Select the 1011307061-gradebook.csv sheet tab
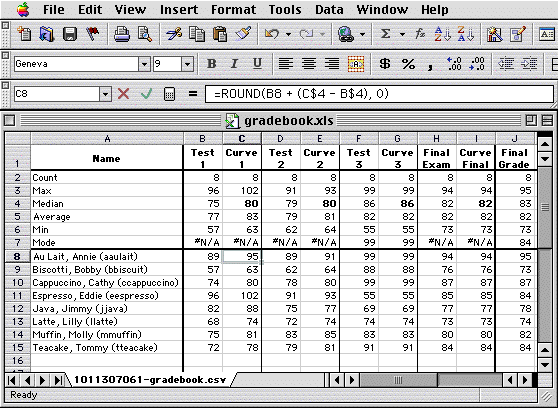 pos(150,380)
